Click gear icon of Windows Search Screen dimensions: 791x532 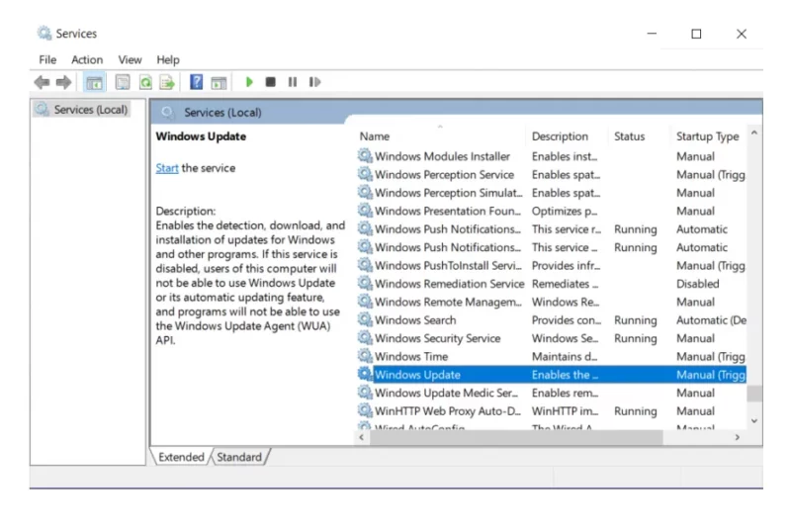pyautogui.click(x=365, y=319)
